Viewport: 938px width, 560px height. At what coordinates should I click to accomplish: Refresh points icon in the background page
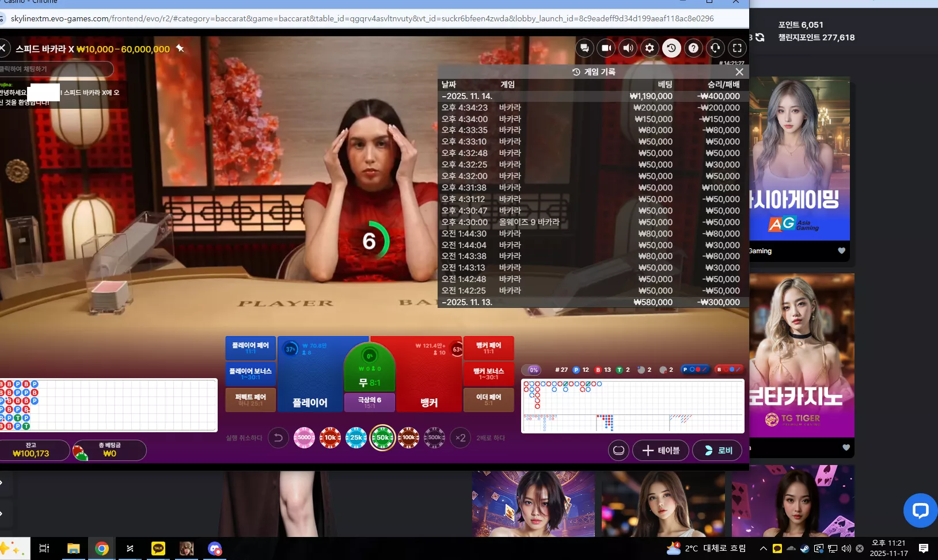759,37
